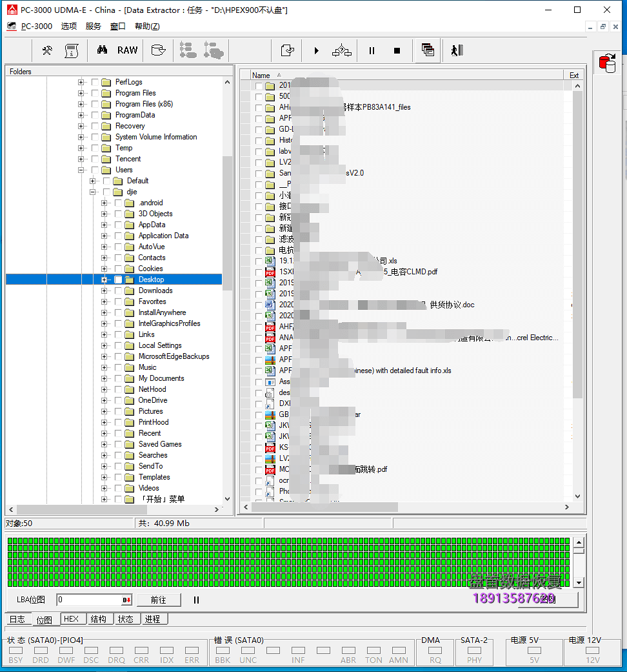The image size is (627, 672).
Task: Expand the Program Files folder node
Action: click(81, 93)
